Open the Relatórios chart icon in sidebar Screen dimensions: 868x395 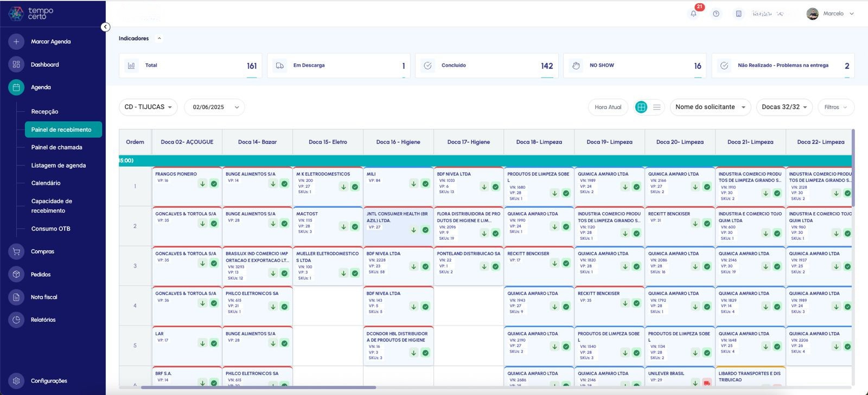point(16,320)
